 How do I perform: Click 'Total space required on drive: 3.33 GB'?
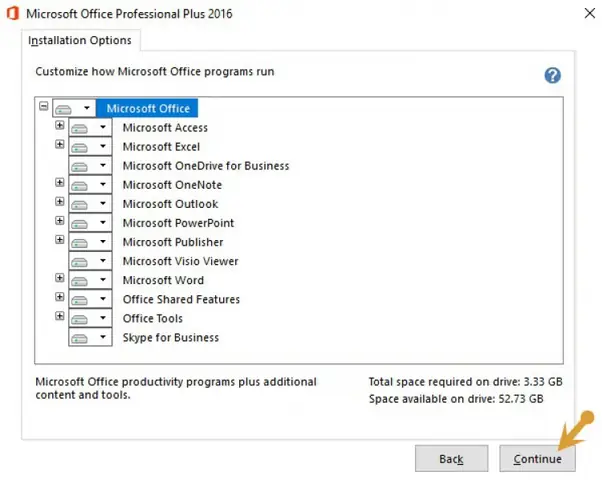tap(465, 382)
